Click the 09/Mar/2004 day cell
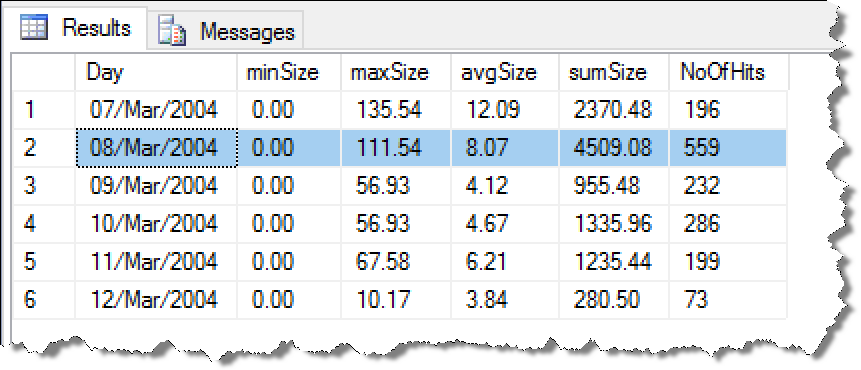Screen dimensions: 861x370 point(156,186)
